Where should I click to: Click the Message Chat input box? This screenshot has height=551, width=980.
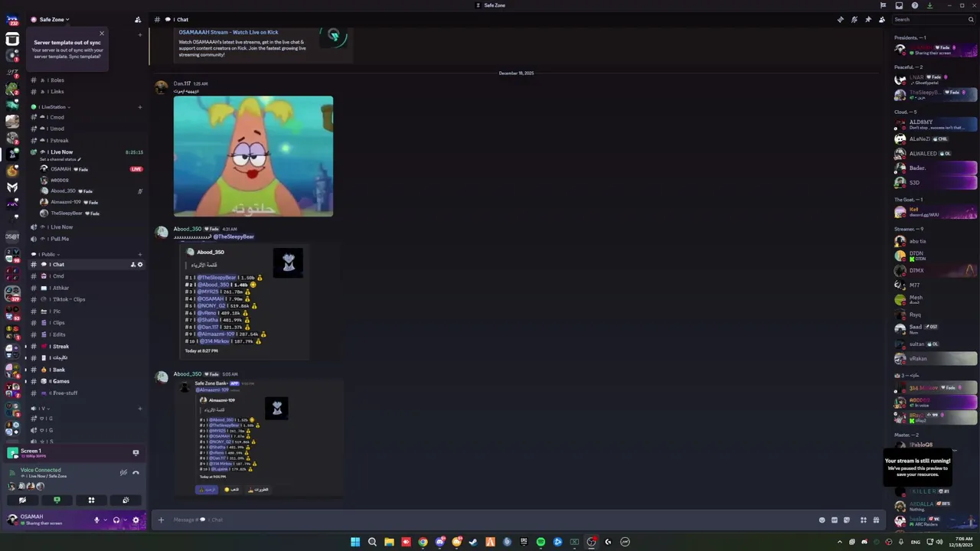point(490,520)
